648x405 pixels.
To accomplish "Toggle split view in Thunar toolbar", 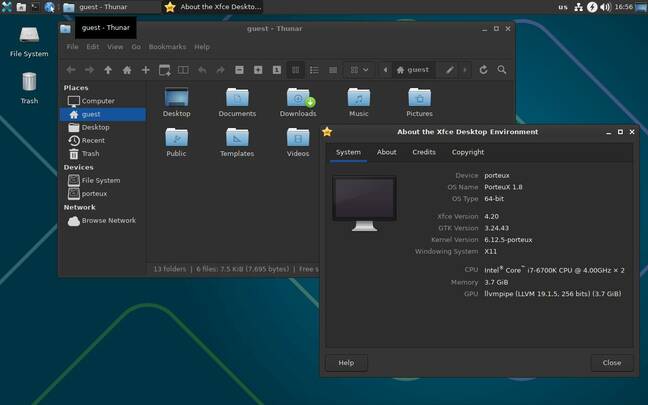I will (183, 70).
